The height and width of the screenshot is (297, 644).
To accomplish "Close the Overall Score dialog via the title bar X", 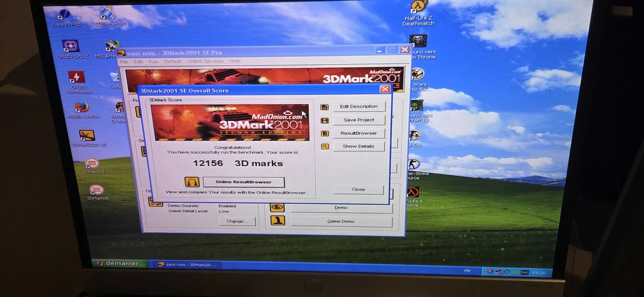I will click(385, 89).
